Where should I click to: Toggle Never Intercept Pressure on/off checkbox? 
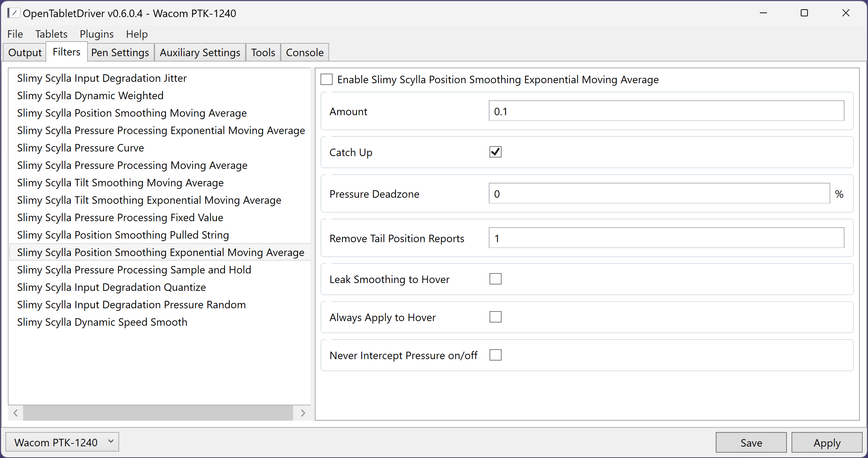point(495,355)
